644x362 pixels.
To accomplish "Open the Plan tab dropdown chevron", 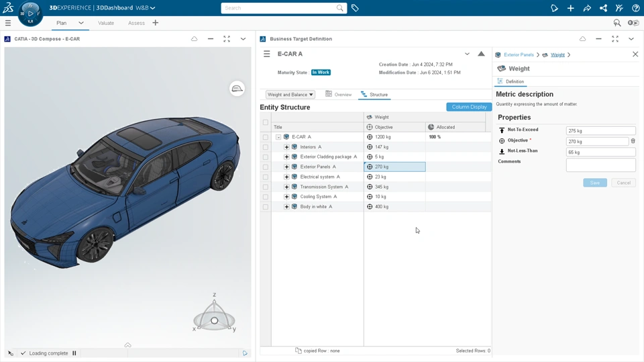I will 81,23.
